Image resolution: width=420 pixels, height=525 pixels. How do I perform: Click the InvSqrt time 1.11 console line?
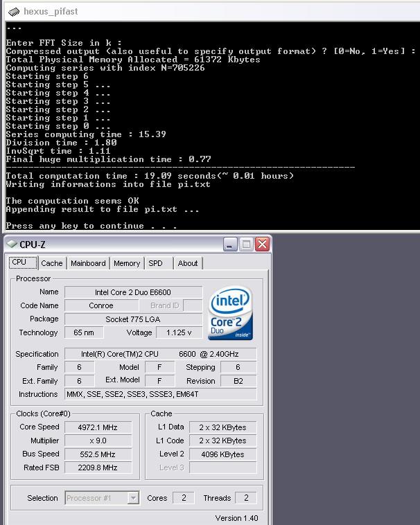tap(58, 151)
